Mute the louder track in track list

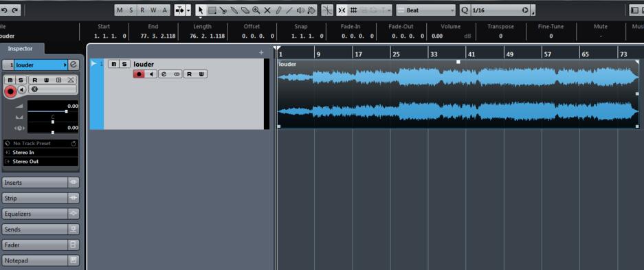point(114,64)
